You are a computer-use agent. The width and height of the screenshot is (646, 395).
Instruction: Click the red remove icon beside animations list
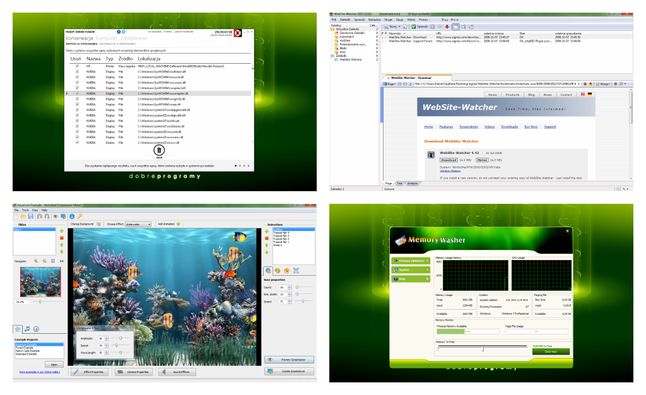tap(267, 238)
